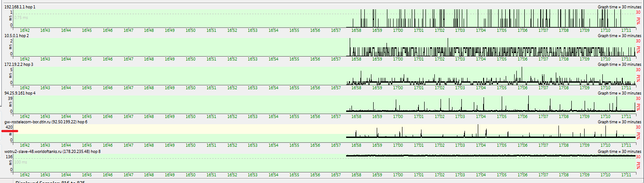Click 'Graph time = 30 minutes' on hop 8 graph
The image size is (644, 183).
(x=619, y=151)
